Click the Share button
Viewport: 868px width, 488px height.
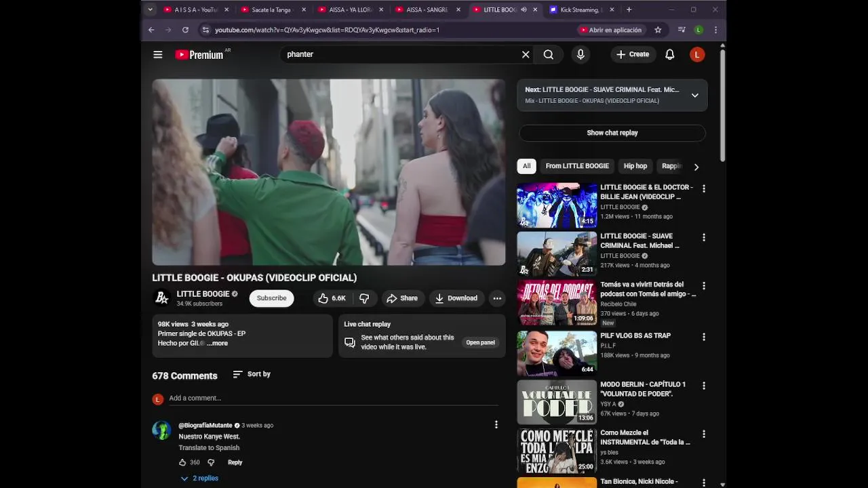[401, 298]
